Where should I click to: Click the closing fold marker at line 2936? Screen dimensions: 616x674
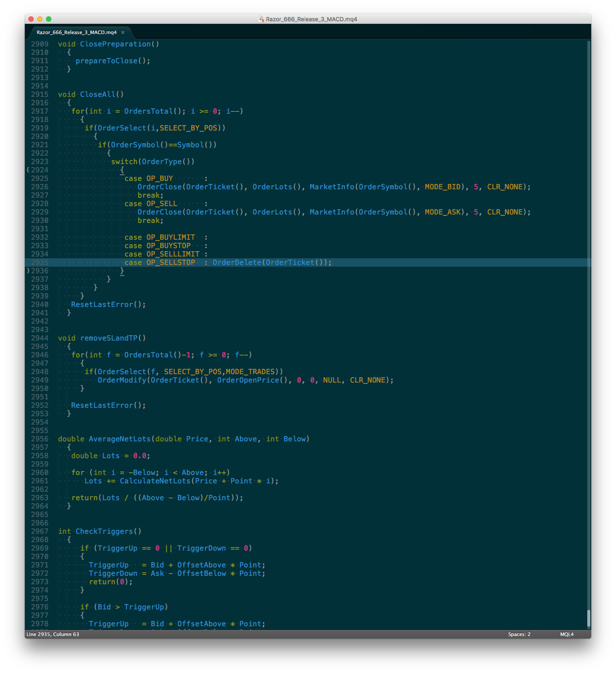pyautogui.click(x=28, y=271)
